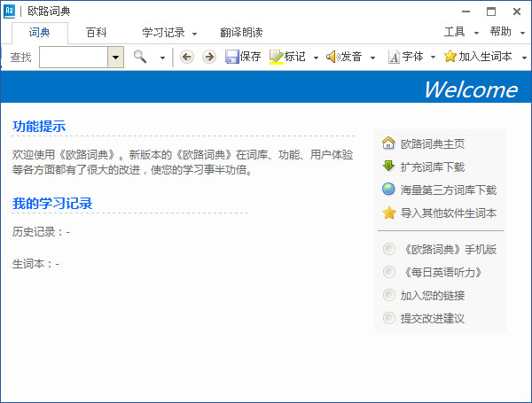Minimize the 欧路词典 window
The image size is (532, 403).
coord(465,12)
